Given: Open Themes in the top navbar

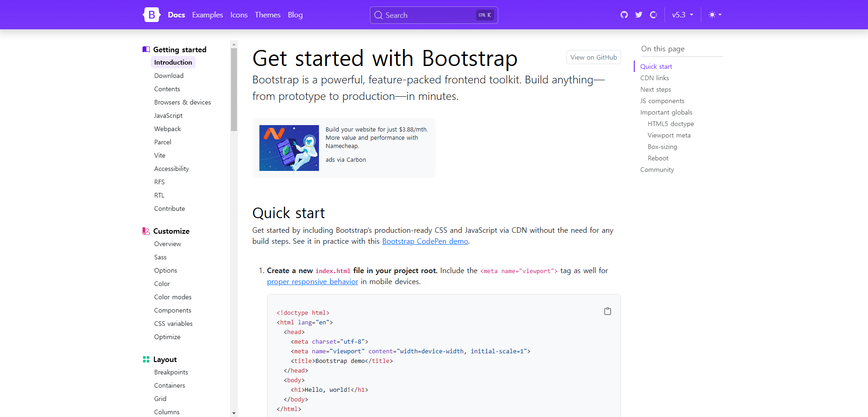Looking at the screenshot, I should [268, 15].
